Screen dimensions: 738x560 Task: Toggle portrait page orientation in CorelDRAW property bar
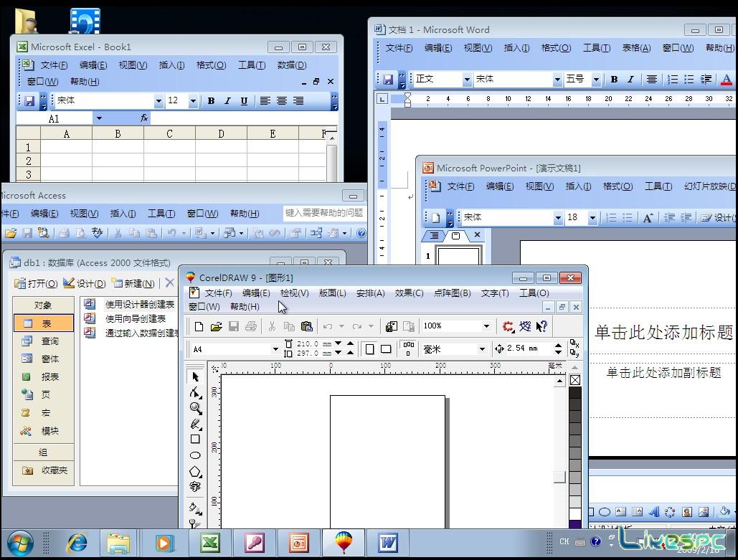coord(369,348)
